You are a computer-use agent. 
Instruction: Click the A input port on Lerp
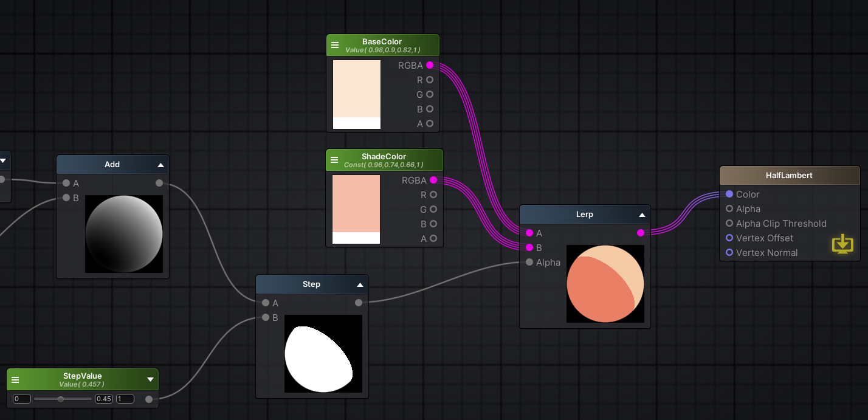point(529,233)
